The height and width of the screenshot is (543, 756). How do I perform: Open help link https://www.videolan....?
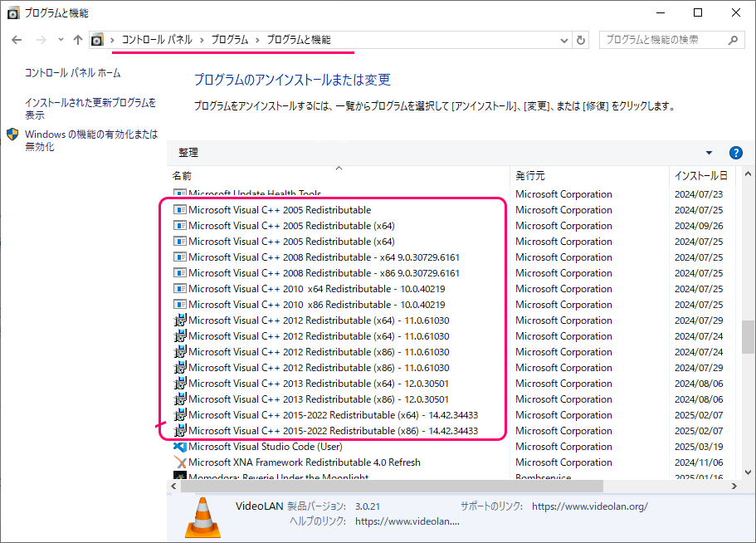click(x=407, y=521)
